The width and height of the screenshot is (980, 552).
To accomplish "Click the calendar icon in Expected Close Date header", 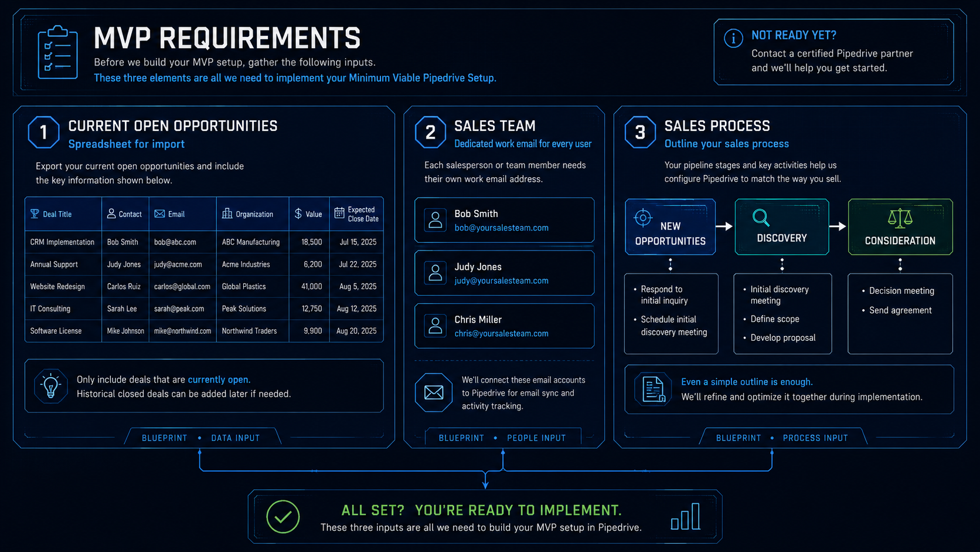I will click(x=339, y=213).
